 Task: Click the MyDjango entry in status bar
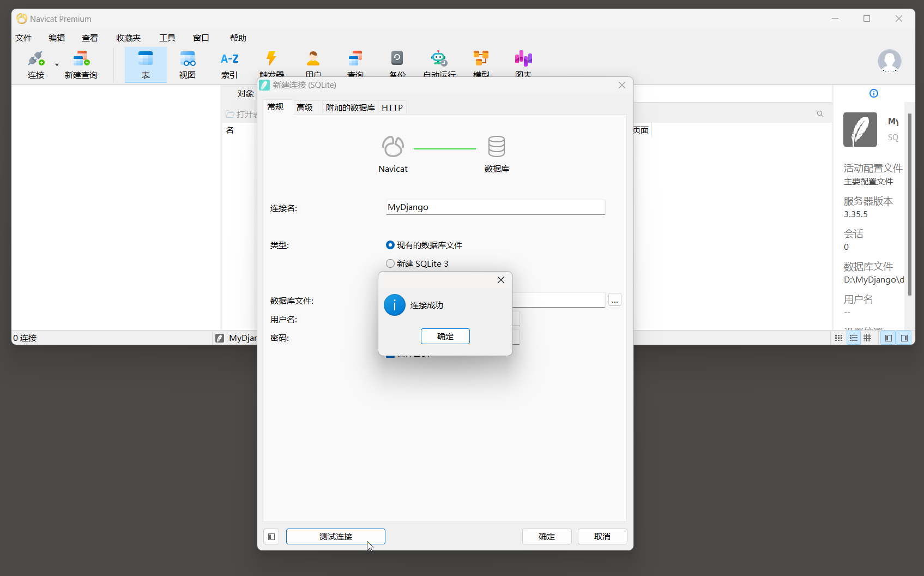237,338
